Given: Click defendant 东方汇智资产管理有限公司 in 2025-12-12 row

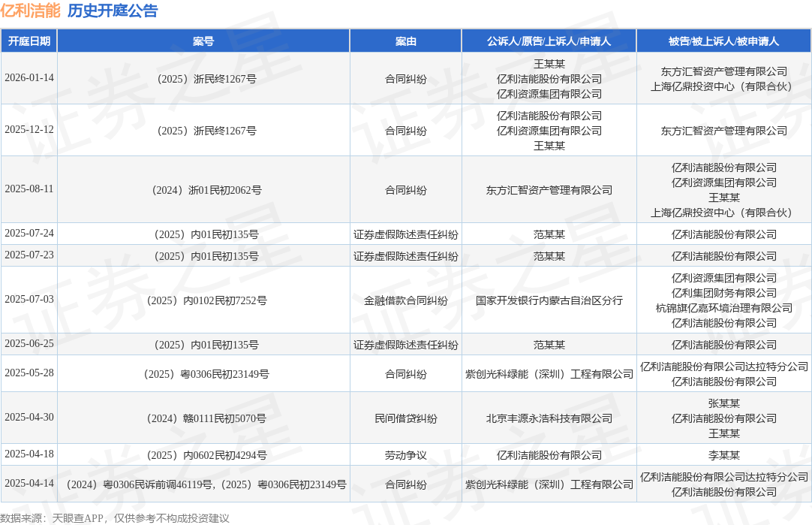Looking at the screenshot, I should [724, 131].
